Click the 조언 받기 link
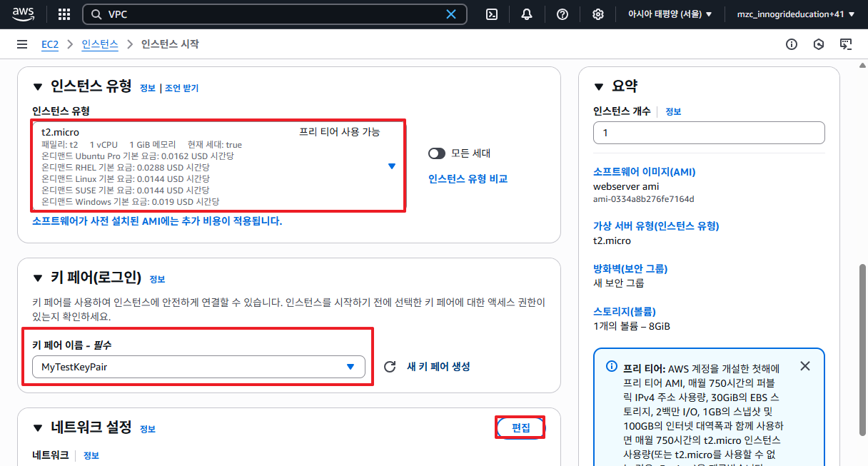 181,88
